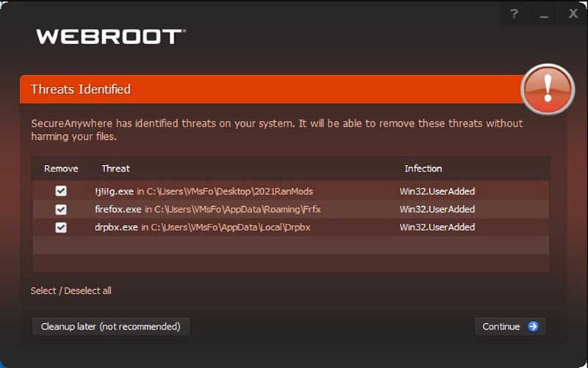
Task: Click the Threat column header
Action: [x=115, y=169]
